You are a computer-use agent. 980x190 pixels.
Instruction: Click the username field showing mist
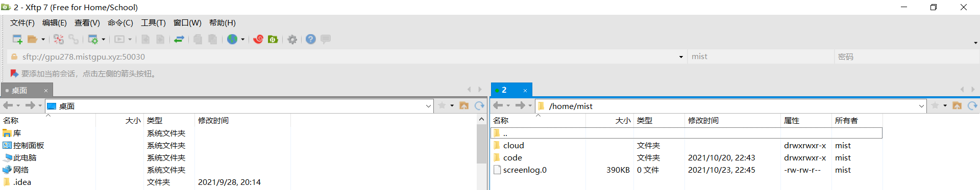[x=761, y=57]
